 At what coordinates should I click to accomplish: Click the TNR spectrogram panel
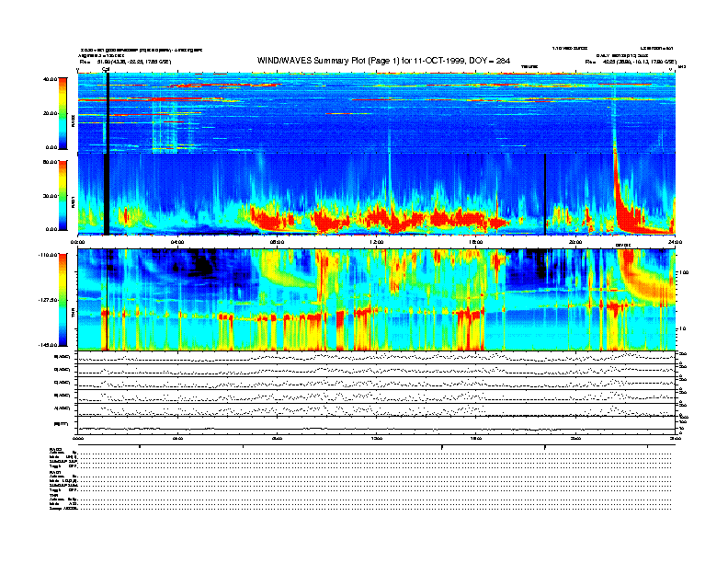coord(377,300)
